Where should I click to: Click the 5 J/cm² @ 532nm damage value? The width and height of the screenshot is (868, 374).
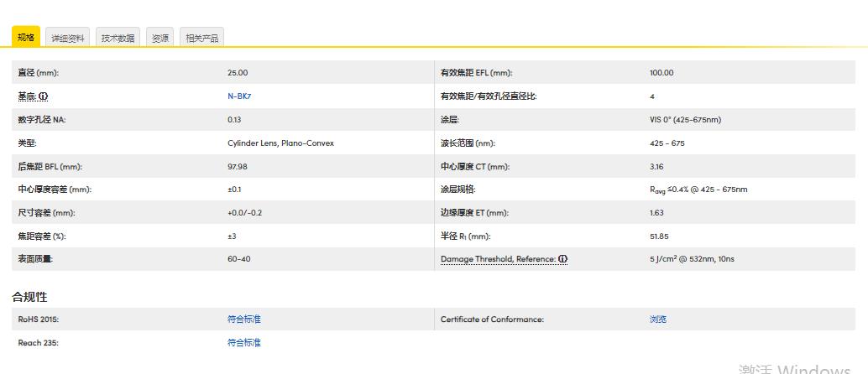[692, 259]
